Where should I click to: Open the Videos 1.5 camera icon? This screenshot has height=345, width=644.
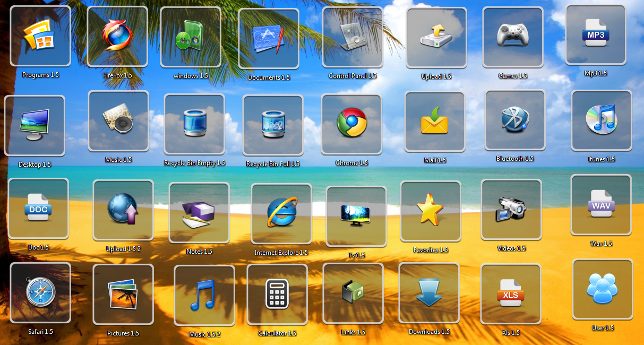pos(511,210)
